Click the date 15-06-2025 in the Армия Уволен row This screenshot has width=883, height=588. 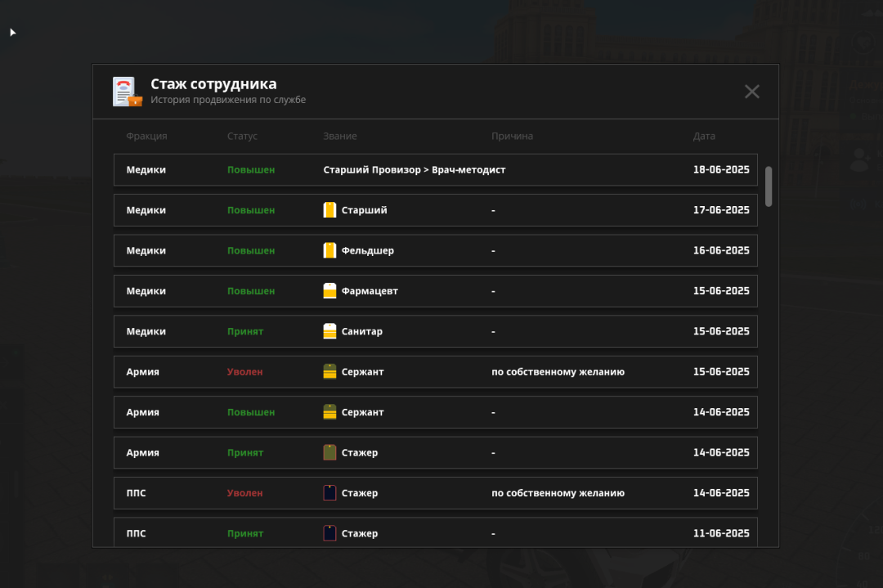click(x=721, y=372)
